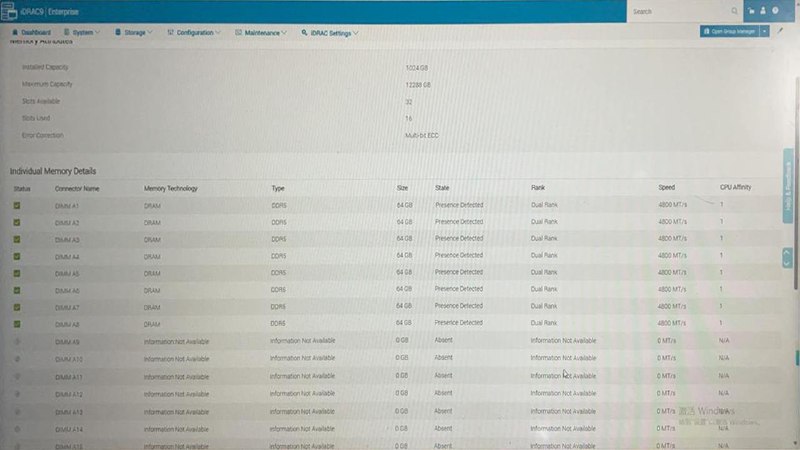800x450 pixels.
Task: Click the Type column header
Action: (x=278, y=188)
